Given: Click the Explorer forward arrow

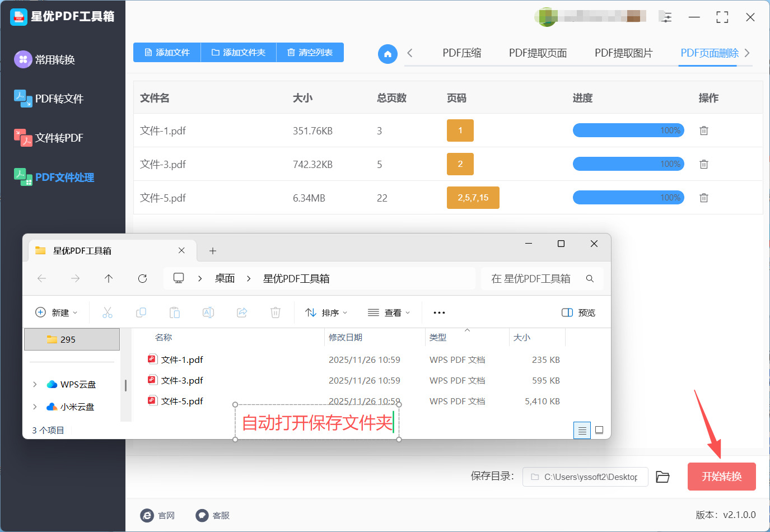Looking at the screenshot, I should pos(75,278).
